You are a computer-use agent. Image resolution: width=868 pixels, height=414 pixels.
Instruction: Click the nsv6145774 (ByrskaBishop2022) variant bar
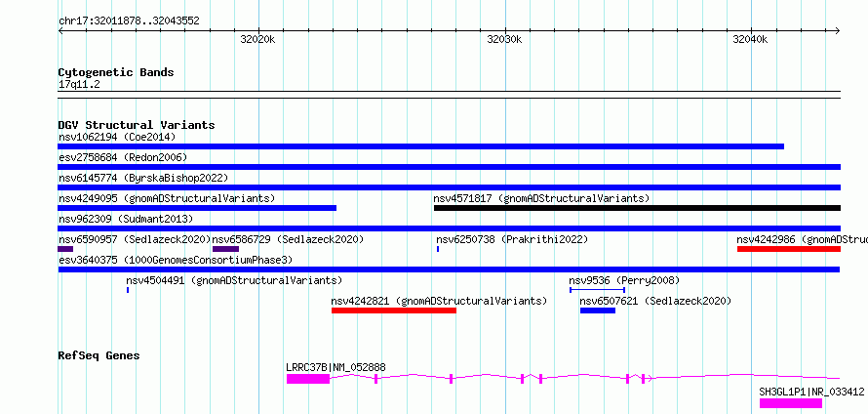pos(449,187)
